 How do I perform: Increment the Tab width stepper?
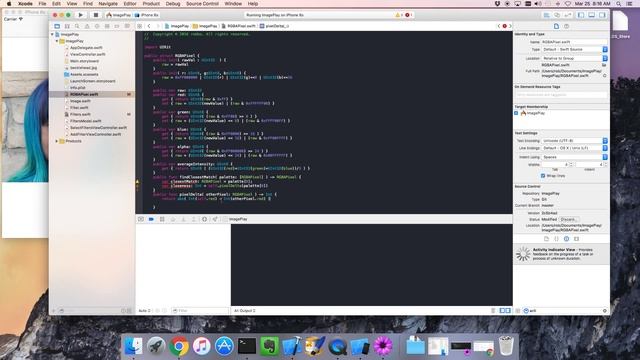[571, 163]
